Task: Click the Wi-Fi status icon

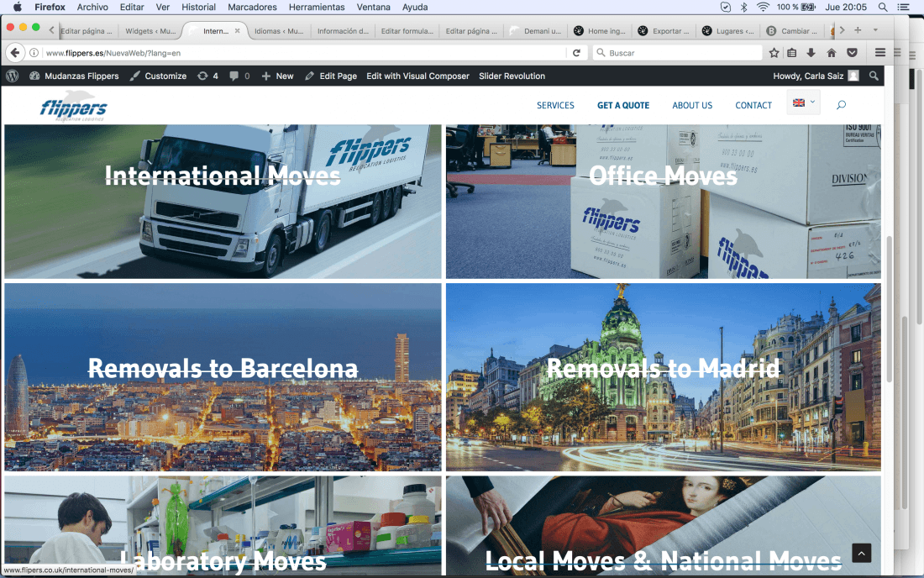Action: (763, 7)
